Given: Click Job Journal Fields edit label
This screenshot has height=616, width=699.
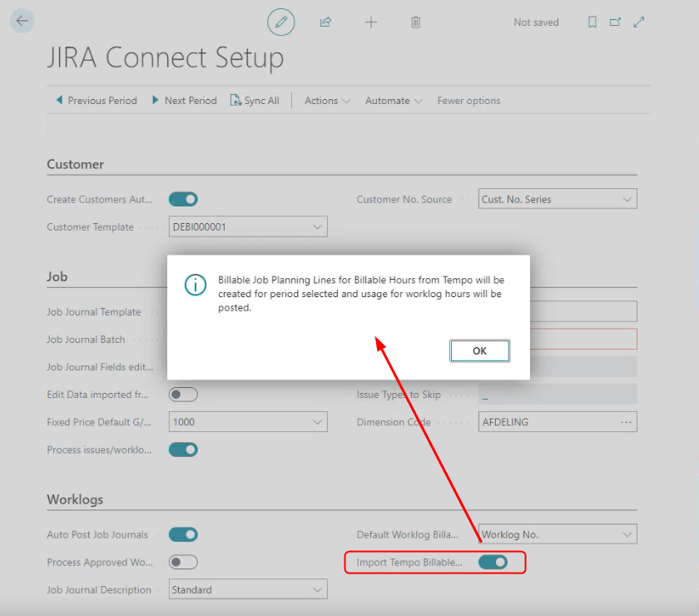Looking at the screenshot, I should (x=100, y=366).
